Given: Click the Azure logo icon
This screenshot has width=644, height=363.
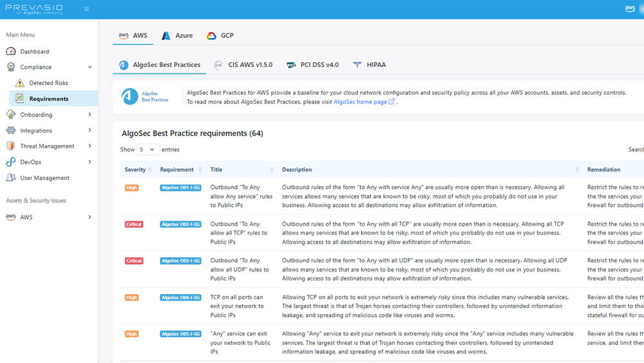Looking at the screenshot, I should tap(166, 35).
